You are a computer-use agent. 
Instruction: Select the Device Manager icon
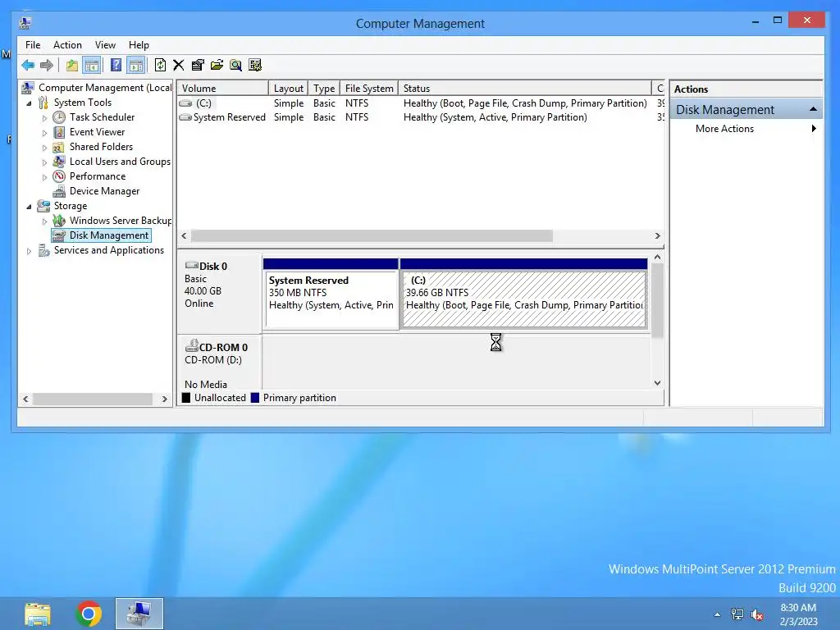point(59,191)
